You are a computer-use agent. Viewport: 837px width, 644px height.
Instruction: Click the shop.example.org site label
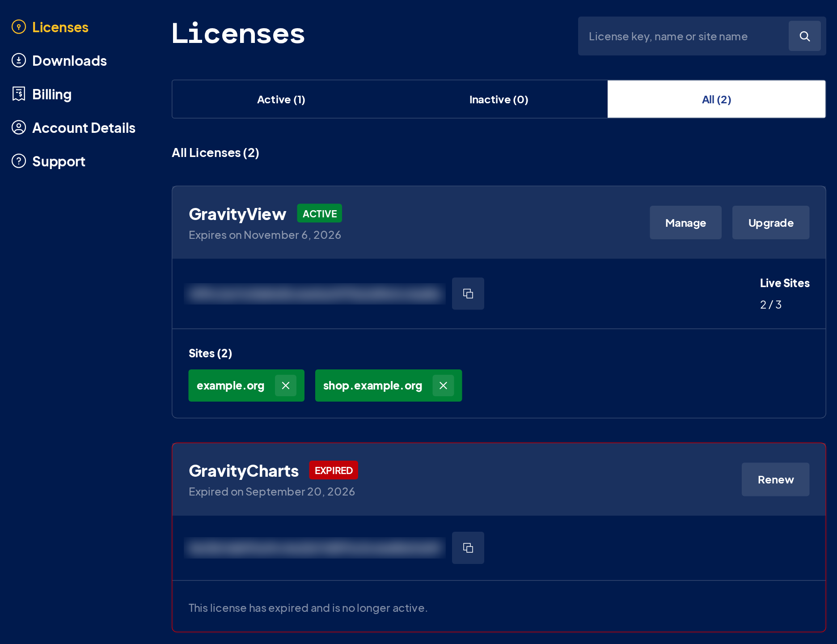[372, 386]
